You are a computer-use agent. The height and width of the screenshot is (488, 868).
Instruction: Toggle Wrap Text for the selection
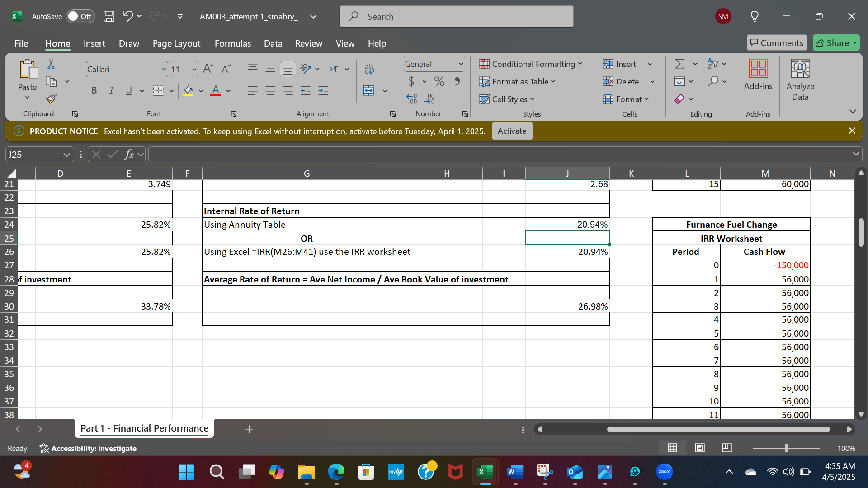(370, 69)
